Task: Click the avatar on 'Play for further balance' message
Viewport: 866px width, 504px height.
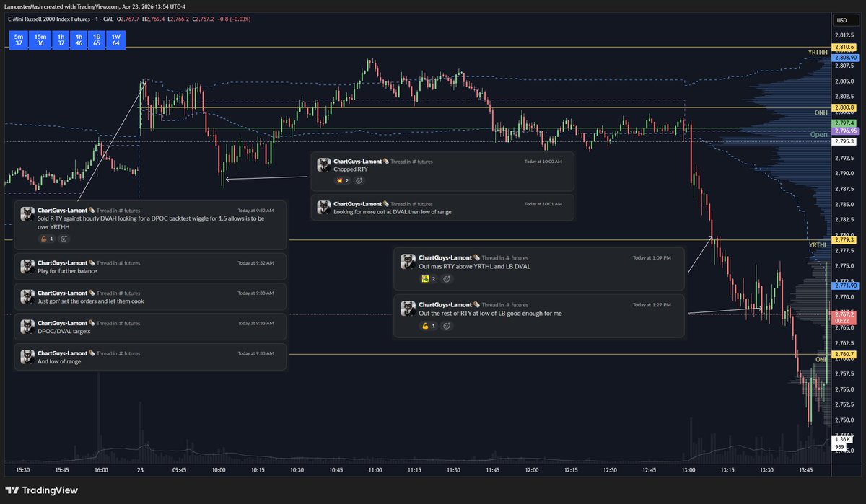Action: (27, 266)
